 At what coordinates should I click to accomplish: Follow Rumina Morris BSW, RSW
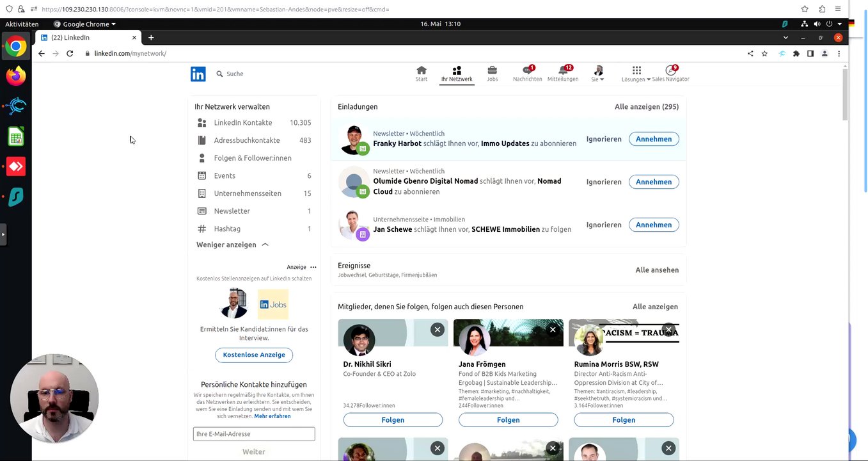click(624, 420)
